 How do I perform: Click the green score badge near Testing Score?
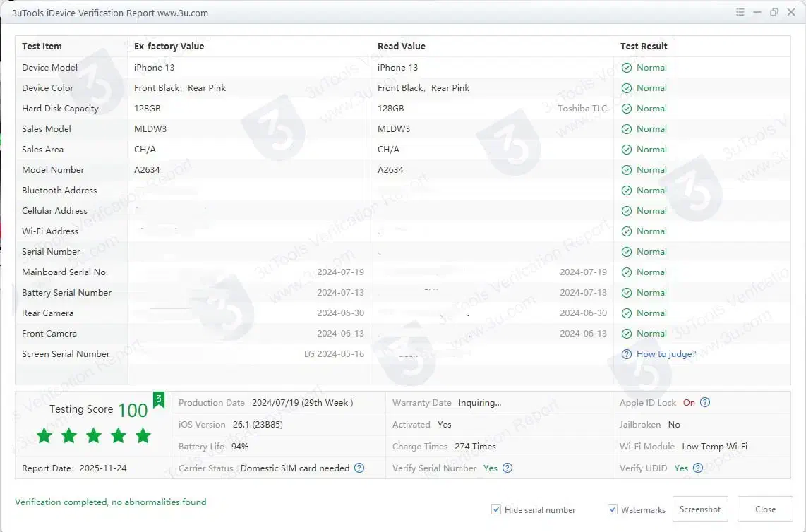[x=159, y=400]
